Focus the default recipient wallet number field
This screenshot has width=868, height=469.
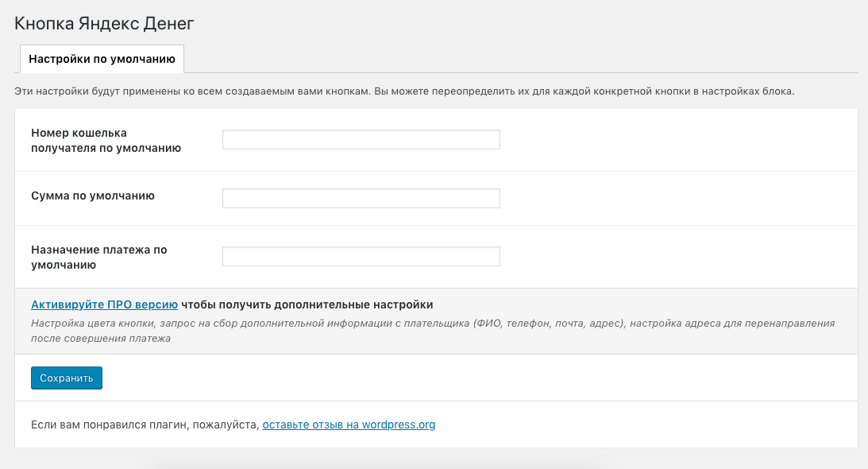click(361, 140)
